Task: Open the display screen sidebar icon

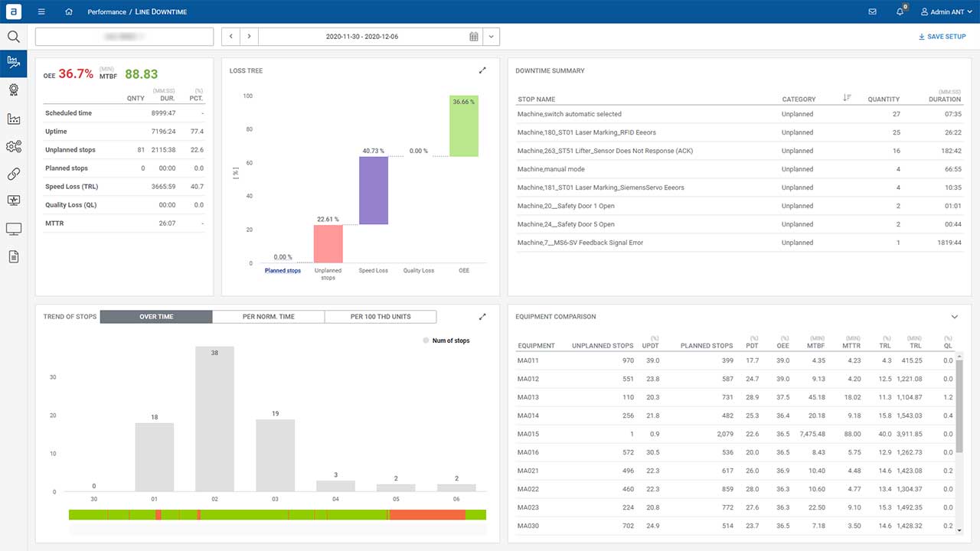Action: pos(13,229)
